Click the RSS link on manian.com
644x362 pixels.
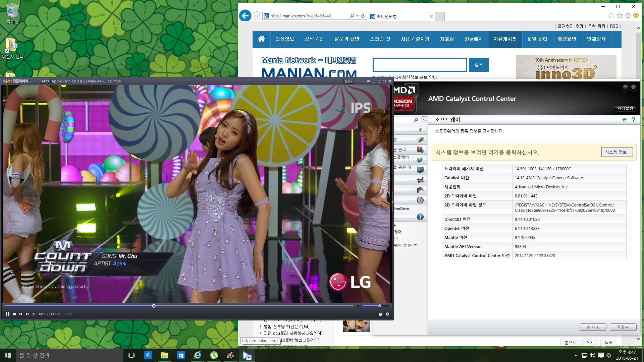(x=614, y=26)
